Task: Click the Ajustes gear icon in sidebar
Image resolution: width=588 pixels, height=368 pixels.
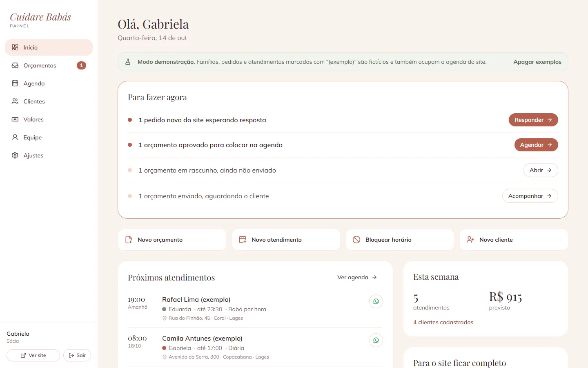Action: (15, 155)
